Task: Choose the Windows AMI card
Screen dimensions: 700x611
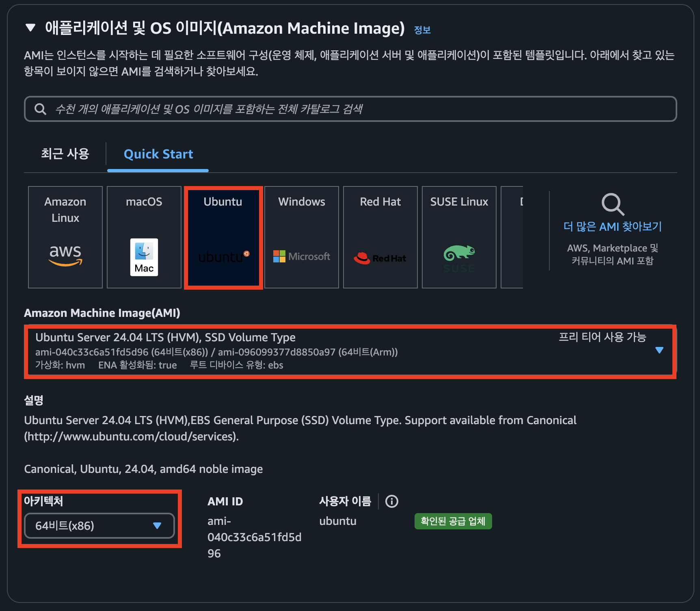Action: 302,237
